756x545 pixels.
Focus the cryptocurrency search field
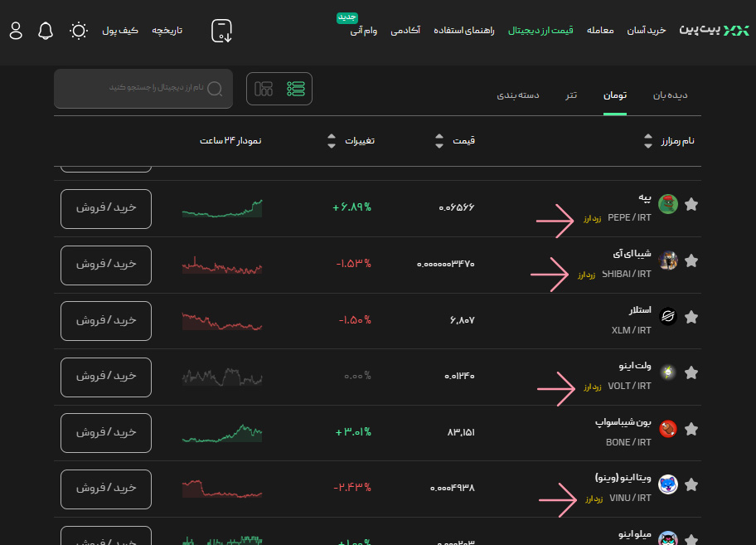pyautogui.click(x=143, y=89)
